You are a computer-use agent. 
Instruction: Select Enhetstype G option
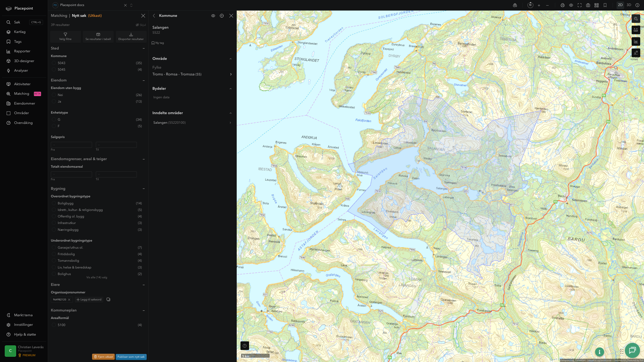[x=54, y=120]
